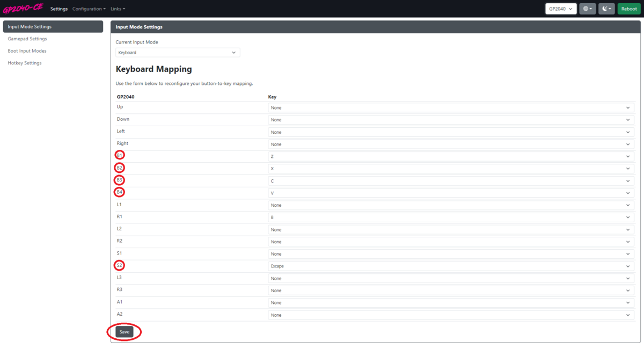Select Input Mode Settings in sidebar
The width and height of the screenshot is (644, 363).
click(x=53, y=26)
